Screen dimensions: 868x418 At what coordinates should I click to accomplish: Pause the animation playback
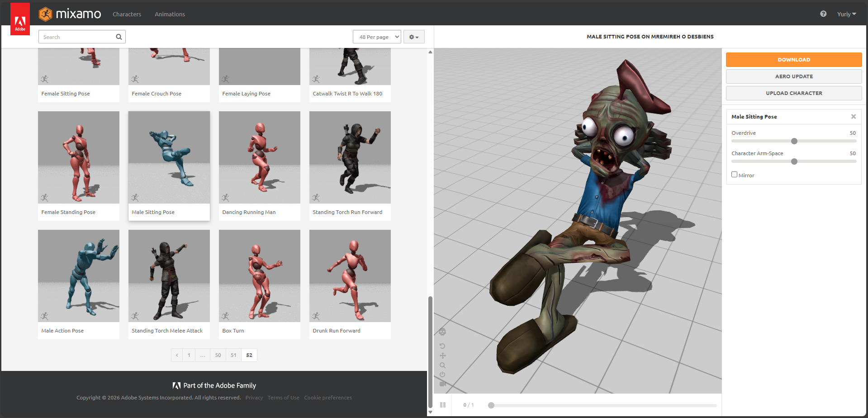443,405
